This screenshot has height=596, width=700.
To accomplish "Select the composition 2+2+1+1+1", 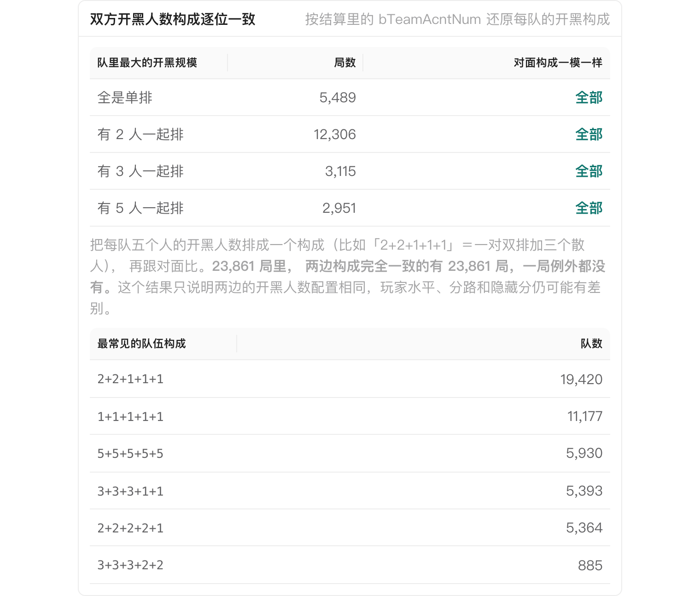I will pos(130,379).
